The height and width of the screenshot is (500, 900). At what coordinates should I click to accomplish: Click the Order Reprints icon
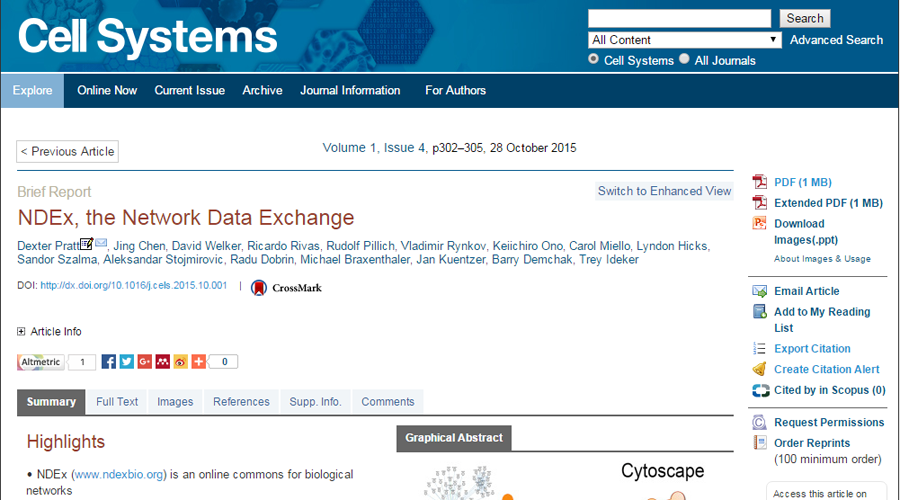click(x=759, y=443)
